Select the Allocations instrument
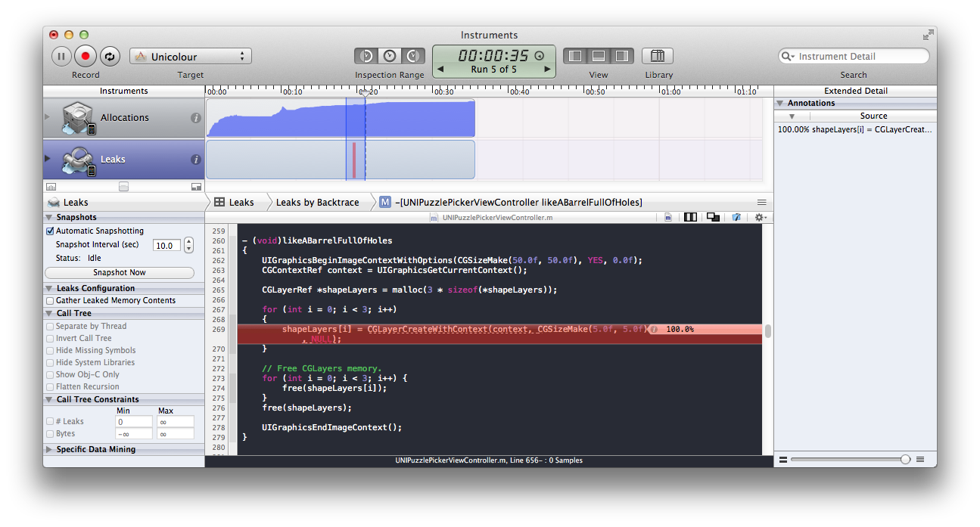Screen dimensions: 980x527 point(124,118)
